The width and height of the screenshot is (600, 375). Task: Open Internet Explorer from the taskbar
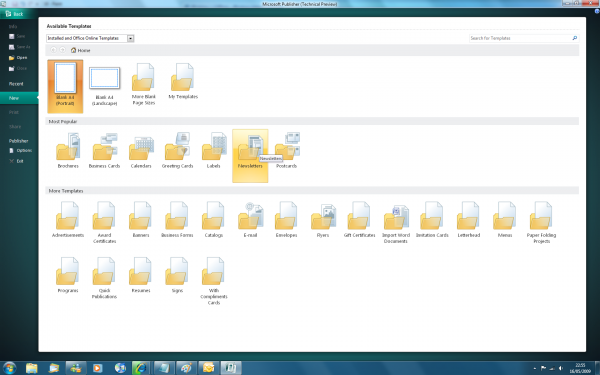(x=140, y=368)
